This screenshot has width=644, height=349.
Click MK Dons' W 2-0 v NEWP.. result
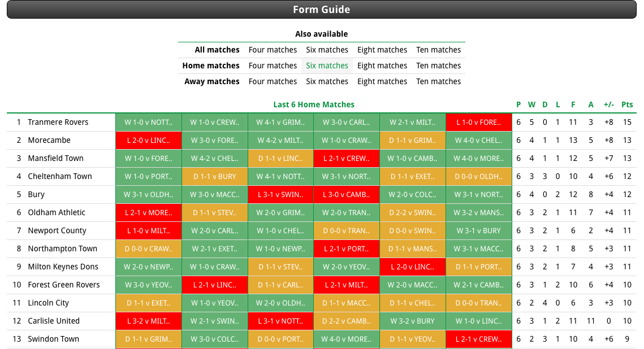[148, 267]
